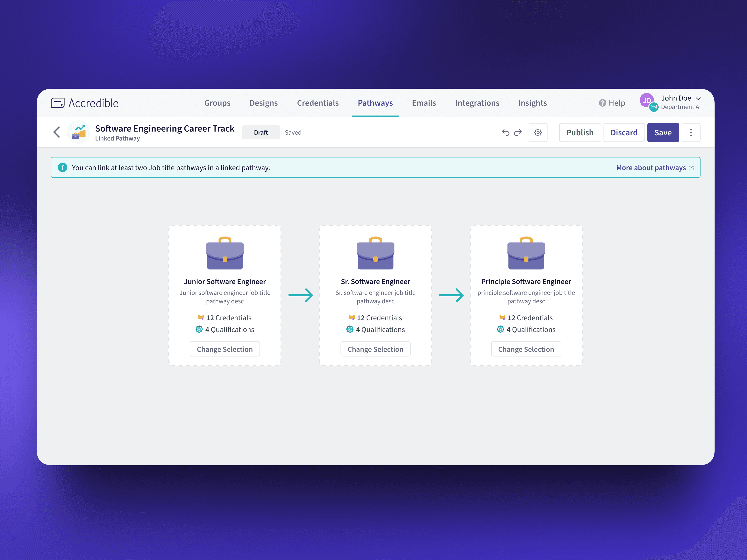The image size is (747, 560).
Task: Click the Accredible logo
Action: pyautogui.click(x=85, y=103)
